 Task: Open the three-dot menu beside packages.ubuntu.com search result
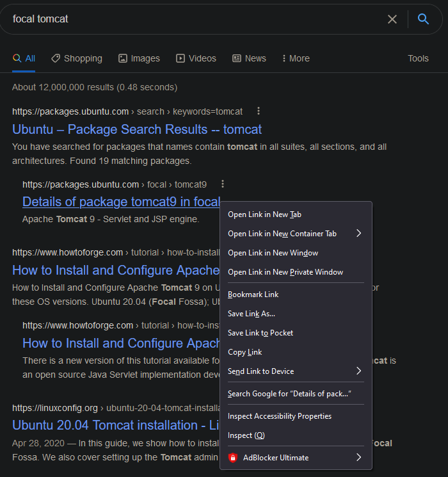258,111
